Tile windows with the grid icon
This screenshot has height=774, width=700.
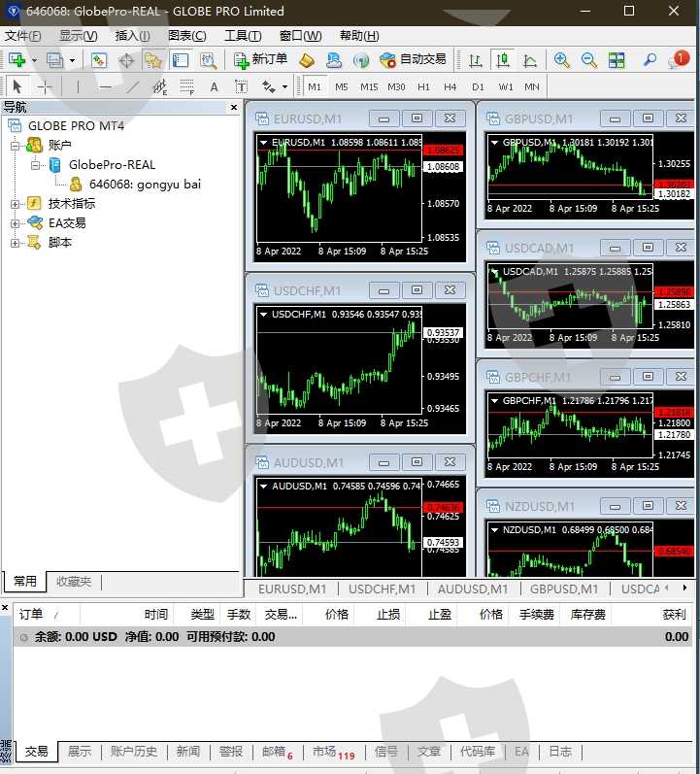point(617,60)
